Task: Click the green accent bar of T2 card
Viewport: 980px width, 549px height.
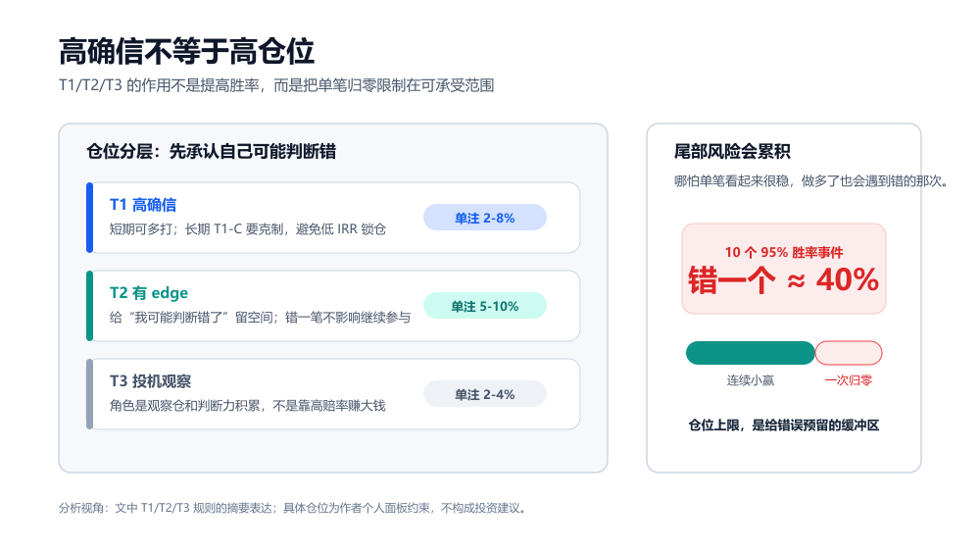Action: click(x=89, y=306)
